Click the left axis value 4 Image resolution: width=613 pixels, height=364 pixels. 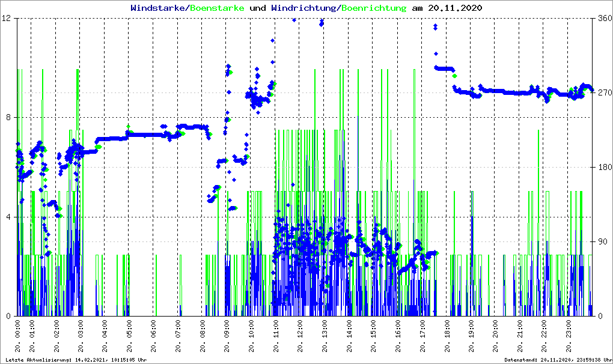point(10,217)
